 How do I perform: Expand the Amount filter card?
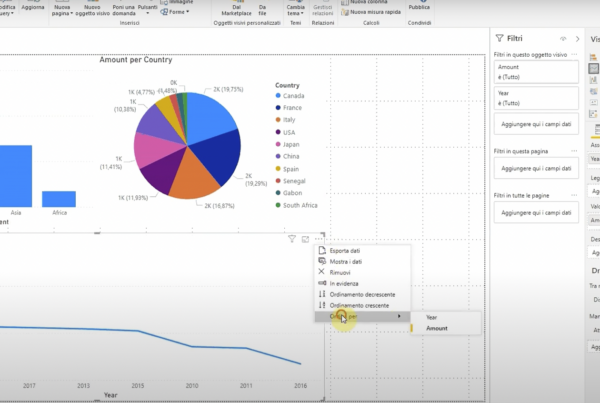(536, 72)
